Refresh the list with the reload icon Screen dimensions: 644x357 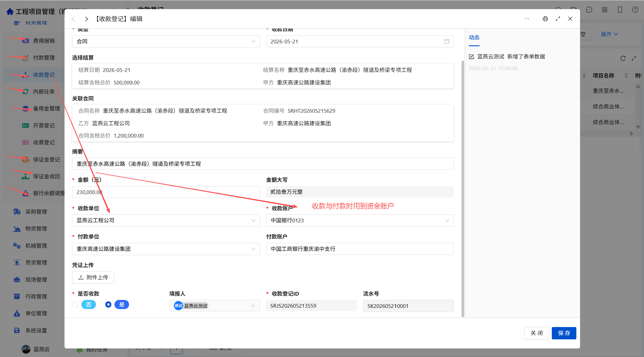[x=623, y=59]
